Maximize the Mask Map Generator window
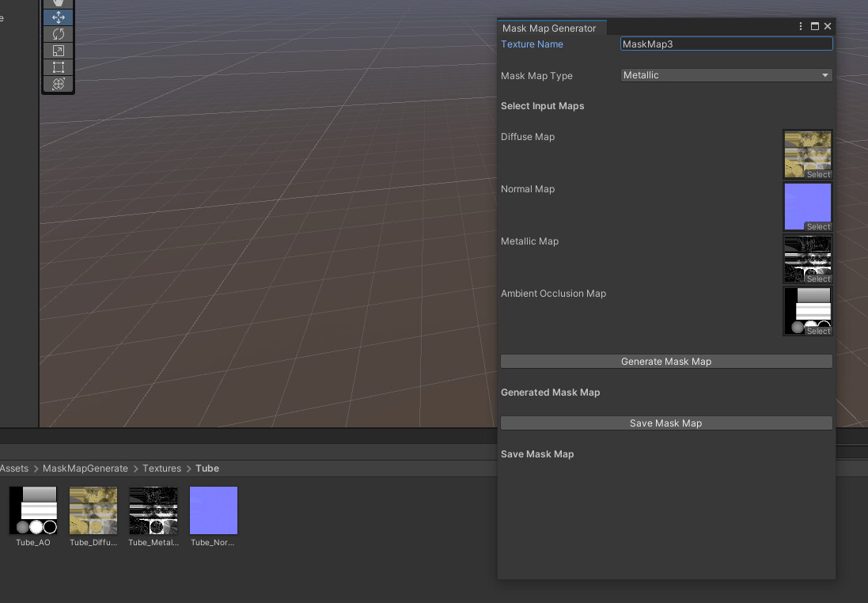 pos(814,27)
